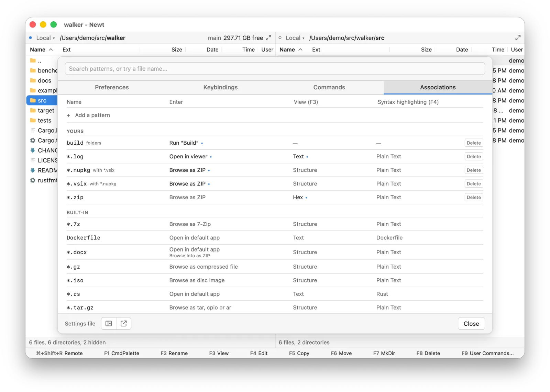Activate the right panel radio indicator
This screenshot has height=392, width=550.
click(280, 38)
